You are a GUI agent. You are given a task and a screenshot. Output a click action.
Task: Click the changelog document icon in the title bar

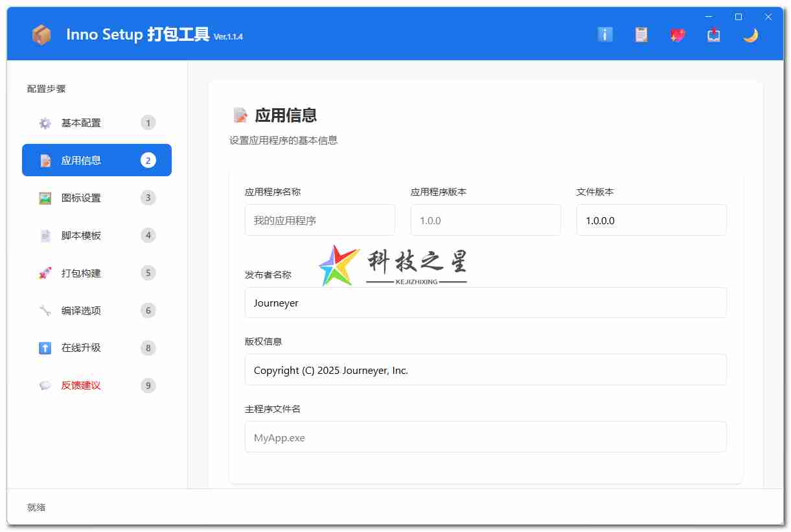click(x=641, y=35)
